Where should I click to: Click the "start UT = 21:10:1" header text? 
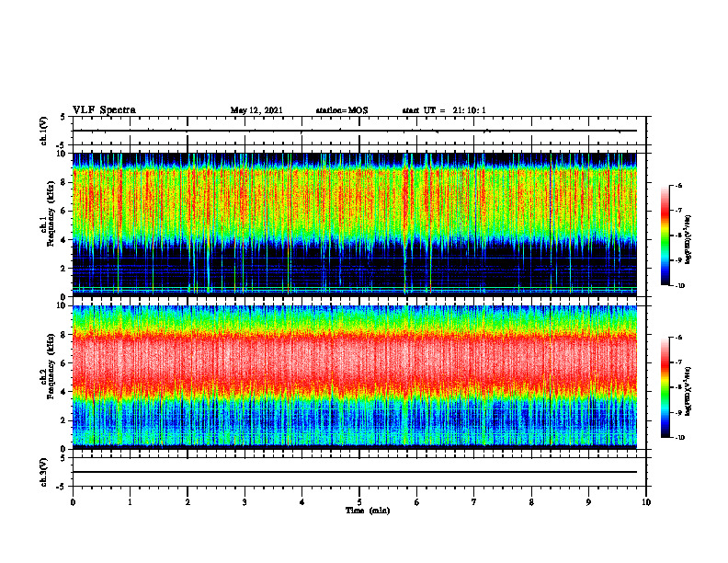444,110
